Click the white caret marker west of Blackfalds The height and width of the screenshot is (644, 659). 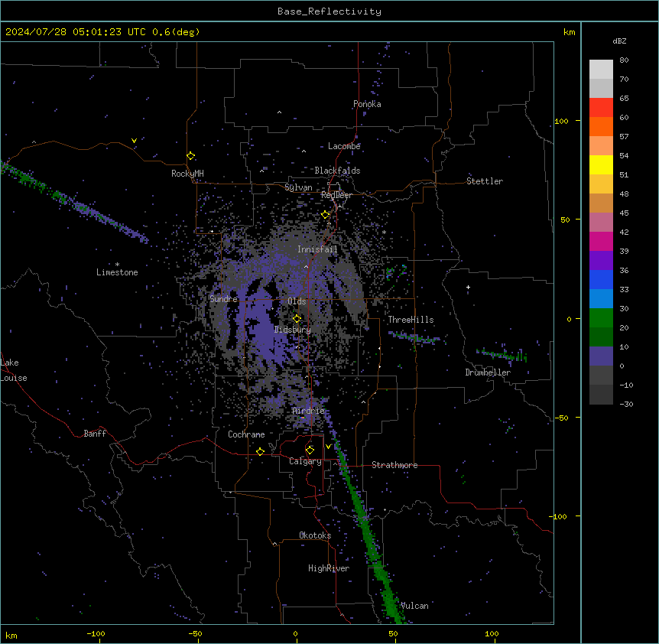click(261, 171)
